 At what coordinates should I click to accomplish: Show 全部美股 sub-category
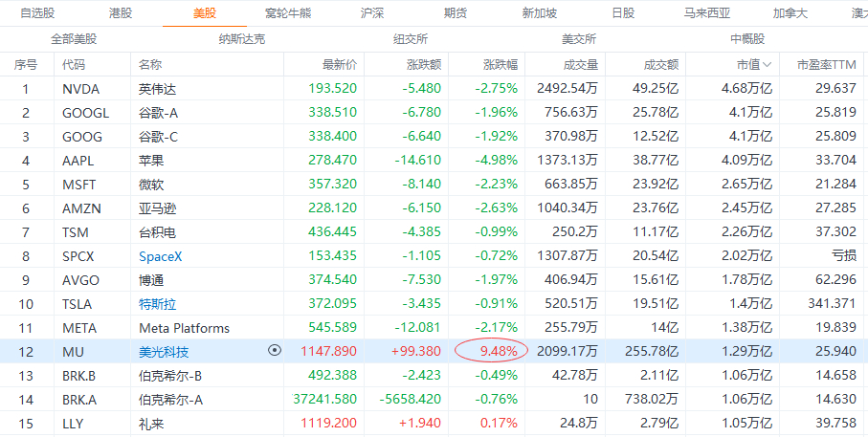coord(74,39)
